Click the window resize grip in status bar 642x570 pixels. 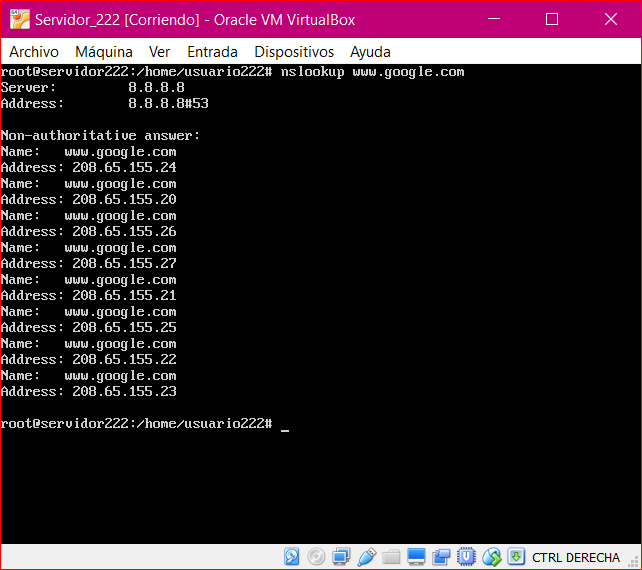(x=633, y=561)
